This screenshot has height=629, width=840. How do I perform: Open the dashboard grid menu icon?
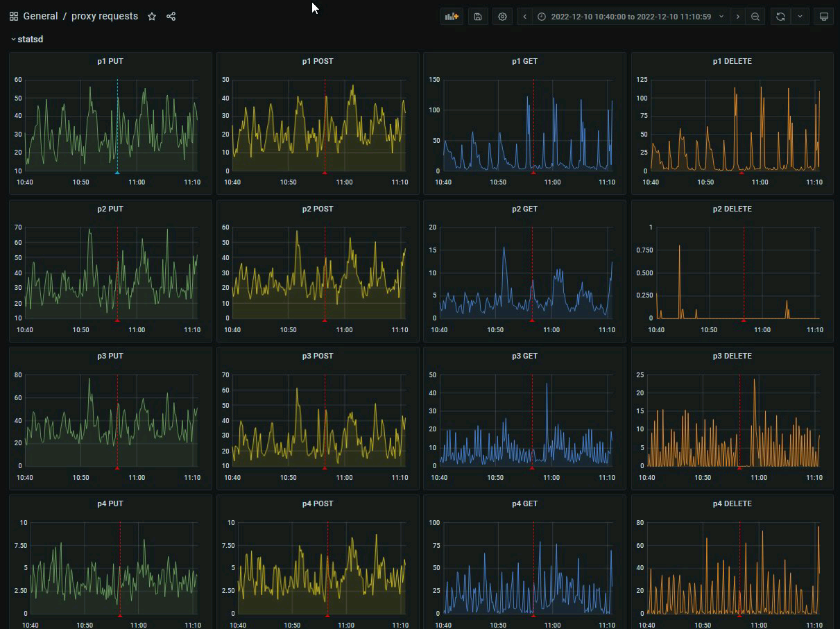[14, 17]
